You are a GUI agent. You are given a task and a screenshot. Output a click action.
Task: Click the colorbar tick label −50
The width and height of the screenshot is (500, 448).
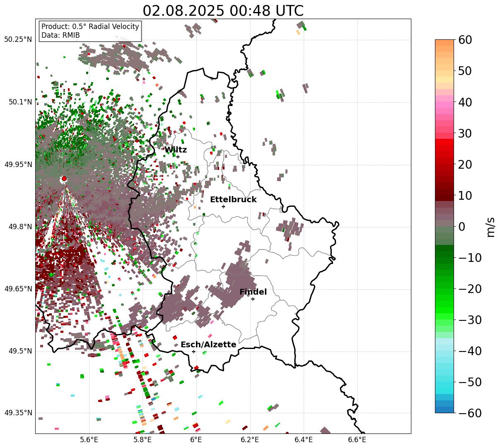click(x=470, y=382)
